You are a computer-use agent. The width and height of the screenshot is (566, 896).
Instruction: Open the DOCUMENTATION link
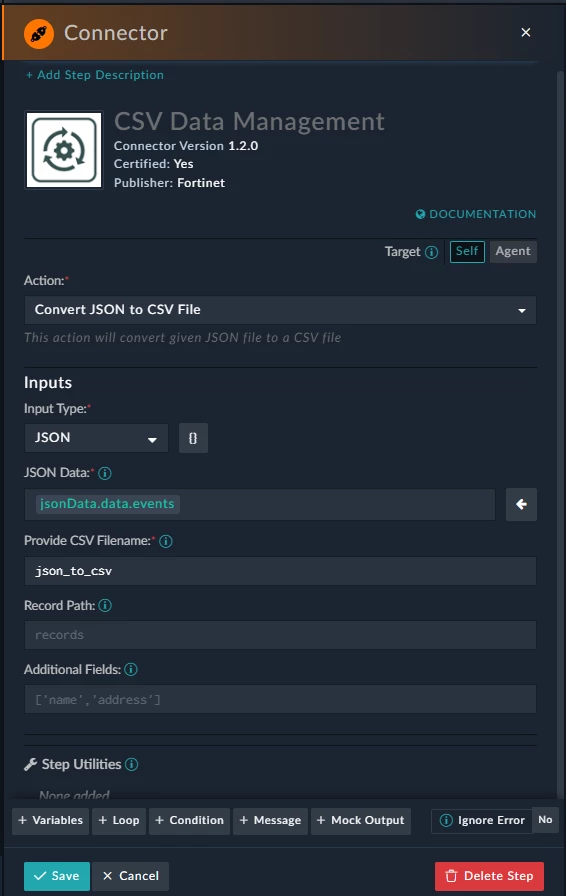point(476,214)
